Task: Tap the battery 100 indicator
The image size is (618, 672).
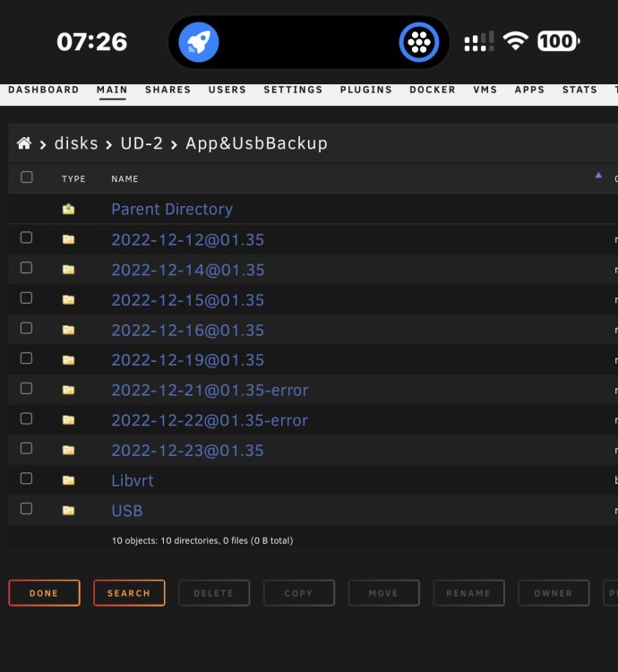Action: [x=559, y=41]
